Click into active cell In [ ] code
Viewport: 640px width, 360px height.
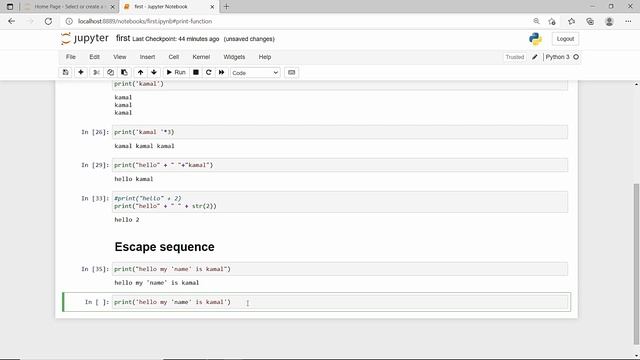click(x=340, y=302)
